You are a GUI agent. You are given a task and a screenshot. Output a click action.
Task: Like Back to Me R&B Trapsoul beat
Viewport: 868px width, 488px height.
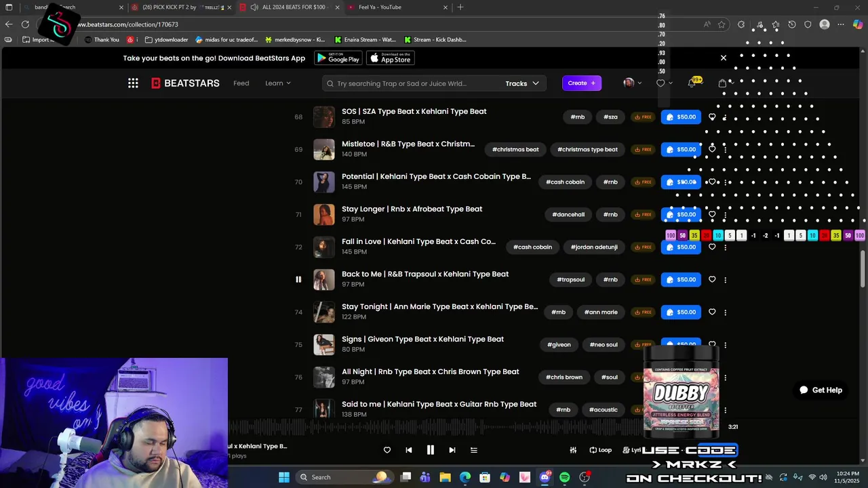click(x=712, y=279)
